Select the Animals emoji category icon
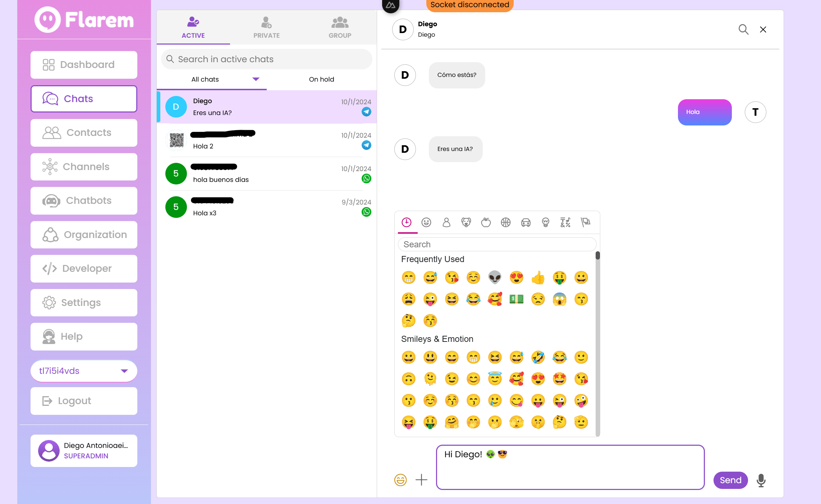 coord(466,223)
